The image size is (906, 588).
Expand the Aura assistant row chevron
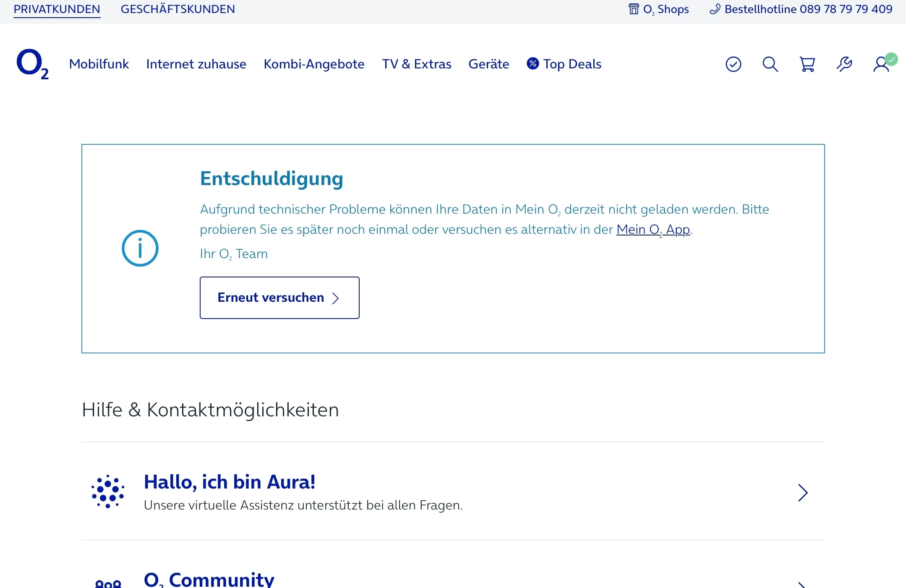click(x=802, y=493)
